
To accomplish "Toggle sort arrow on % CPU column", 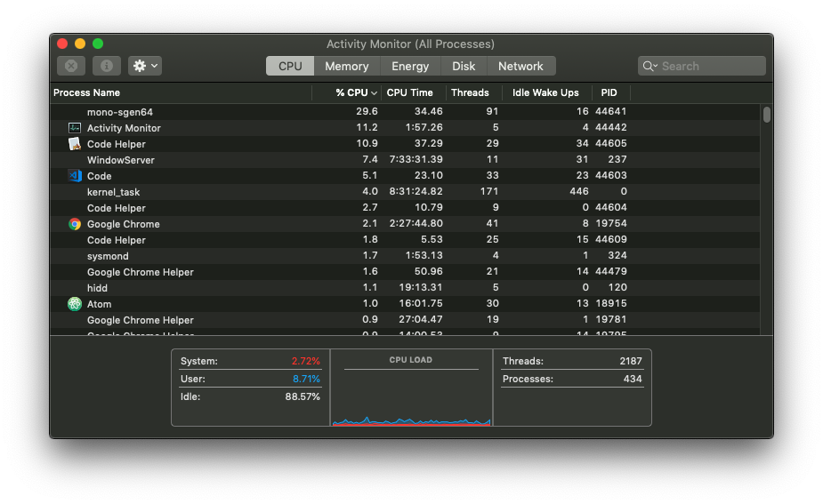I will [x=374, y=93].
